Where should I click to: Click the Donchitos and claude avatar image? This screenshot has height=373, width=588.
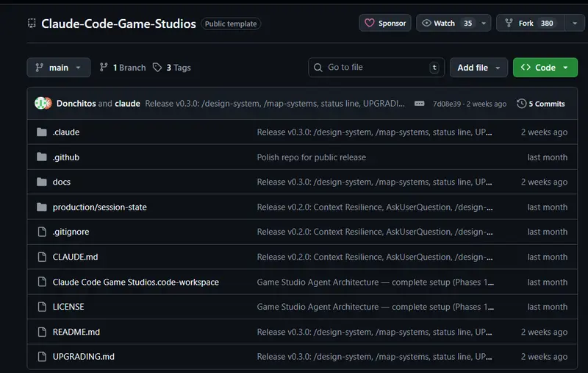pyautogui.click(x=43, y=103)
